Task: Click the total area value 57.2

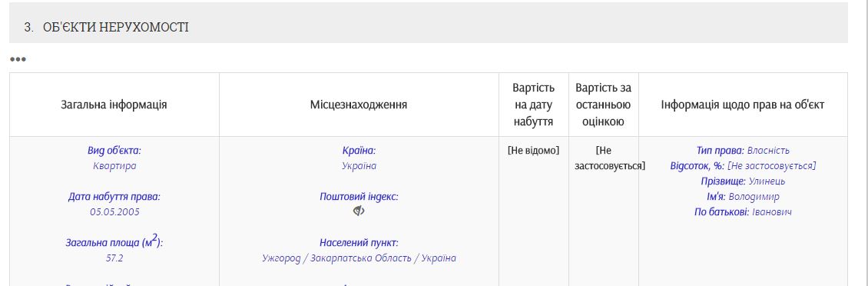Action: point(114,258)
